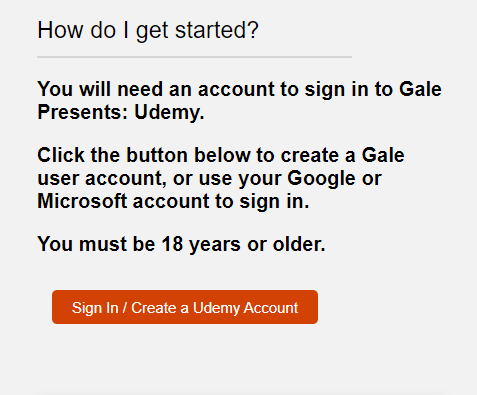Click the word 'started?' in the heading
The width and height of the screenshot is (477, 395).
click(217, 30)
